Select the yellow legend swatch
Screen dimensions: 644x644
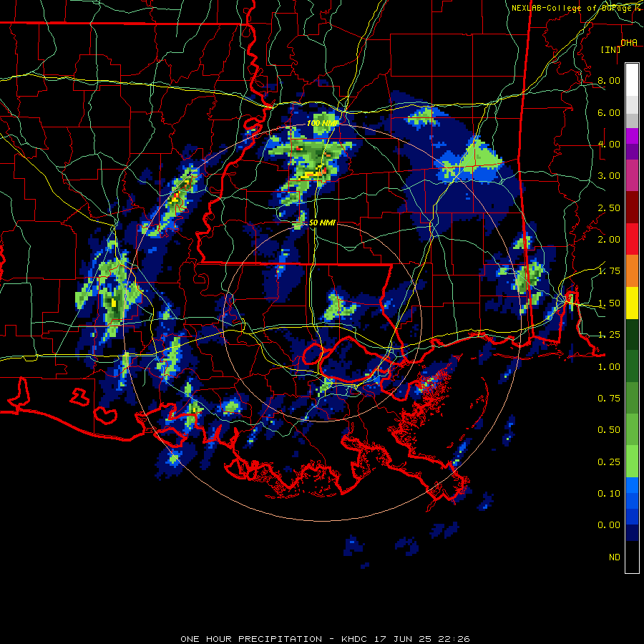[x=632, y=303]
